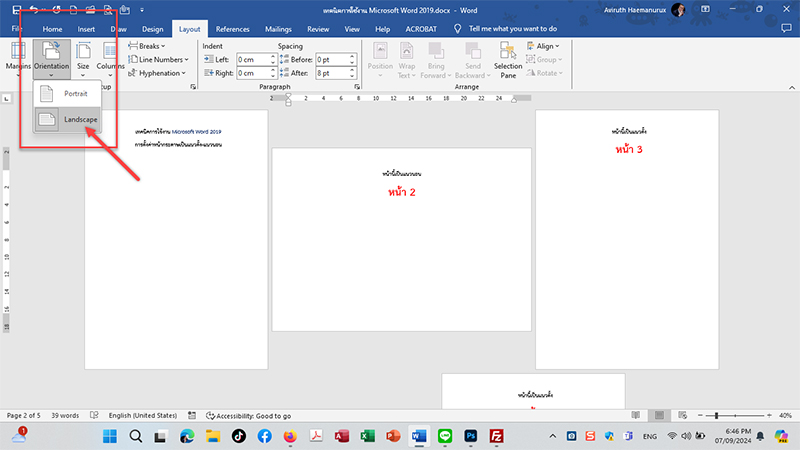Viewport: 800px width, 450px height.
Task: Expand the Breaks dropdown
Action: click(149, 46)
